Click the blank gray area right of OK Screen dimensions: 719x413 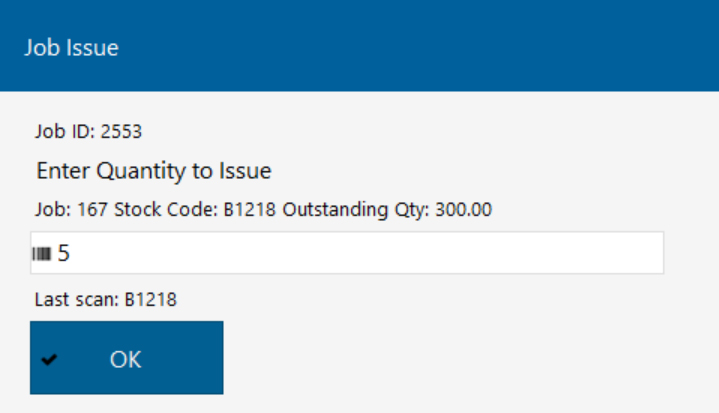point(459,358)
